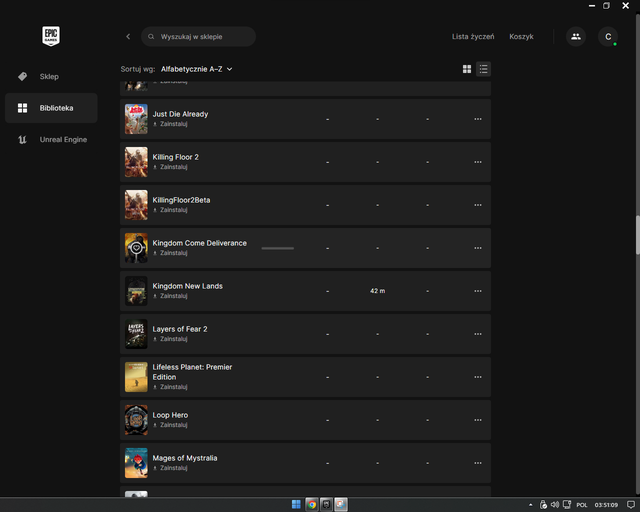
Task: Open options menu for Layers of Fear 2
Action: pos(478,334)
